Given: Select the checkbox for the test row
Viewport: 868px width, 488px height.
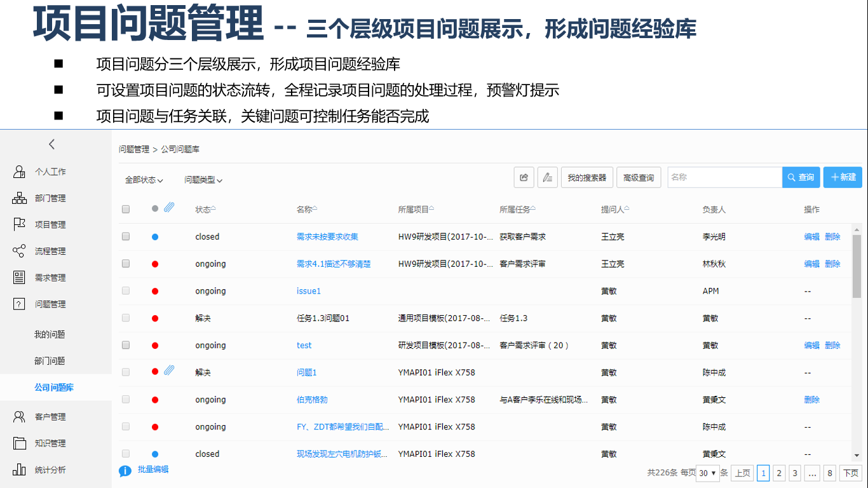Looking at the screenshot, I should click(126, 345).
